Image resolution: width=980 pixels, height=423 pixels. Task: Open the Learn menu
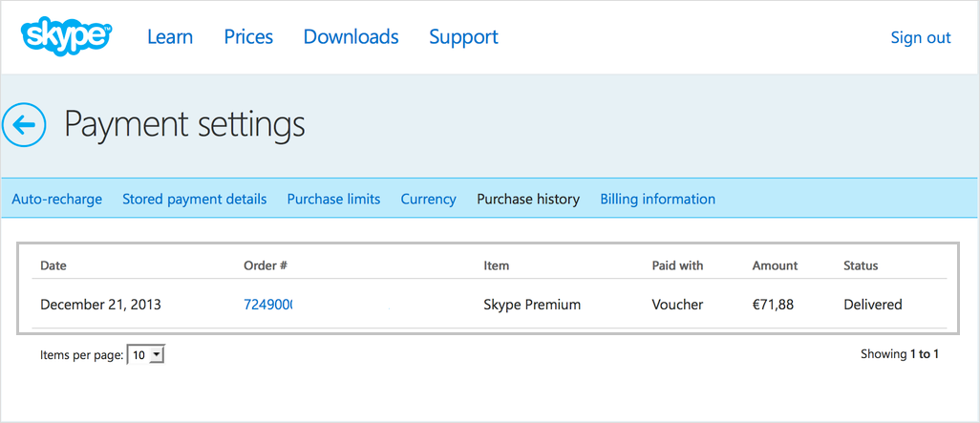pos(170,37)
